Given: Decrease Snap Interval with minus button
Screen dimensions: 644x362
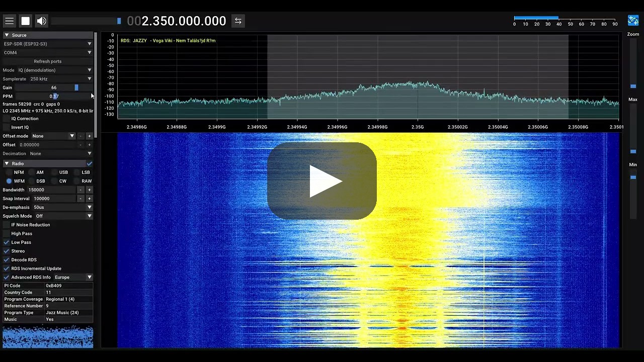Looking at the screenshot, I should [x=80, y=199].
